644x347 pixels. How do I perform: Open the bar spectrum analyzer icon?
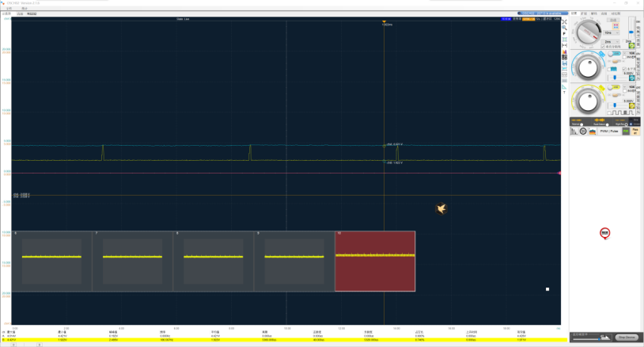574,132
